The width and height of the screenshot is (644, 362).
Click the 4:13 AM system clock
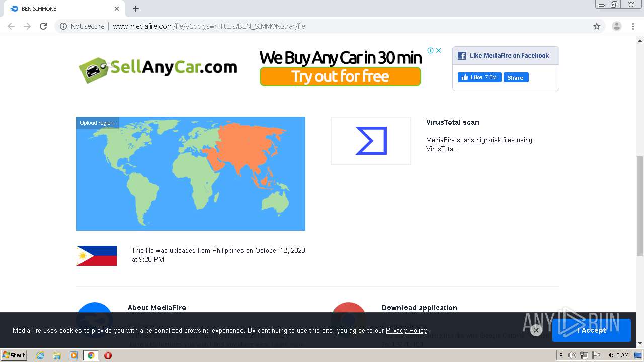pos(618,355)
